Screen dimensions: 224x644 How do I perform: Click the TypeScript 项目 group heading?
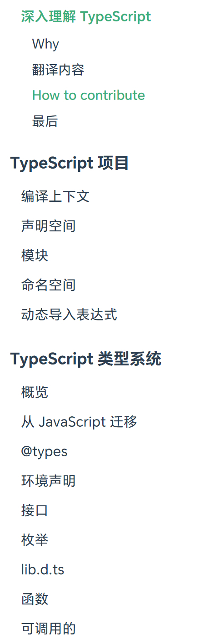pos(70,163)
